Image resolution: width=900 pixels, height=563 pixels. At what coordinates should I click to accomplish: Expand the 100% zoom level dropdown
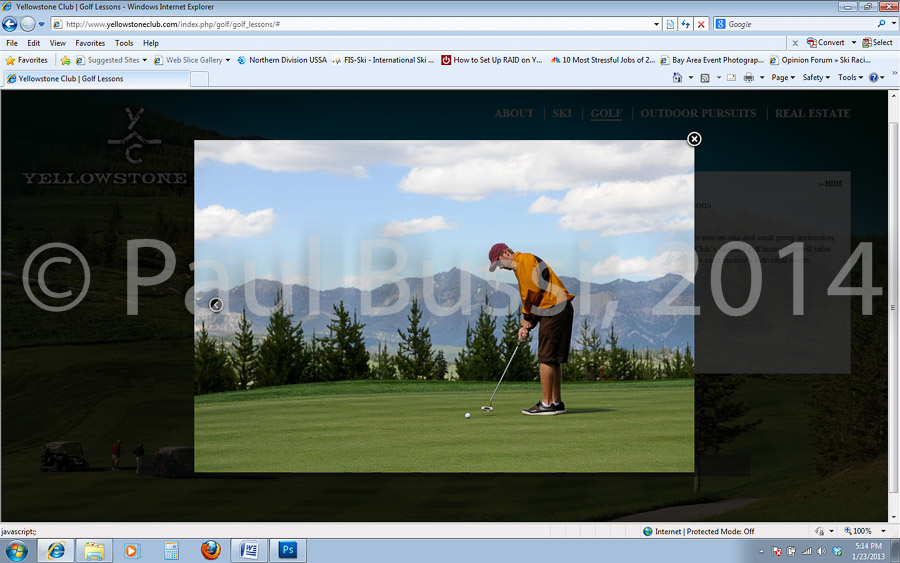(883, 531)
